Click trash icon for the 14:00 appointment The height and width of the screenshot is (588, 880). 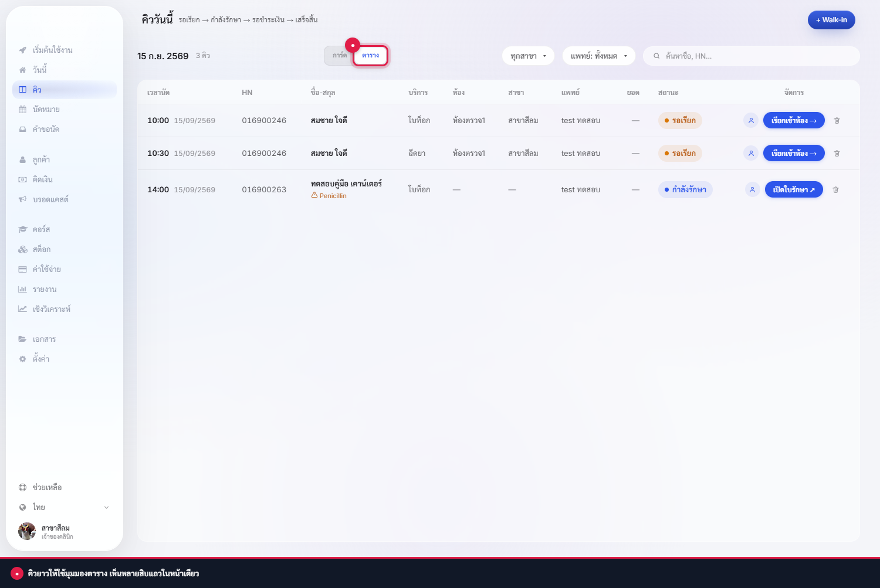(835, 190)
